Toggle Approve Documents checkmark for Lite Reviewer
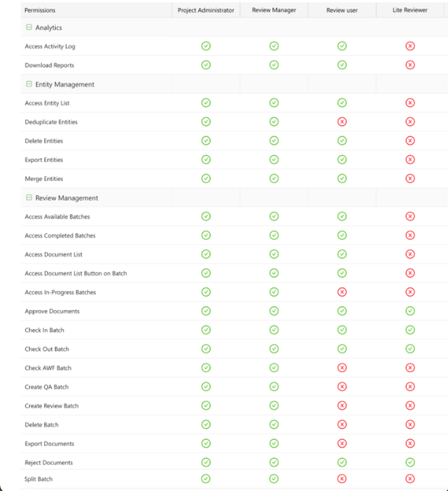The image size is (448, 491). [410, 311]
